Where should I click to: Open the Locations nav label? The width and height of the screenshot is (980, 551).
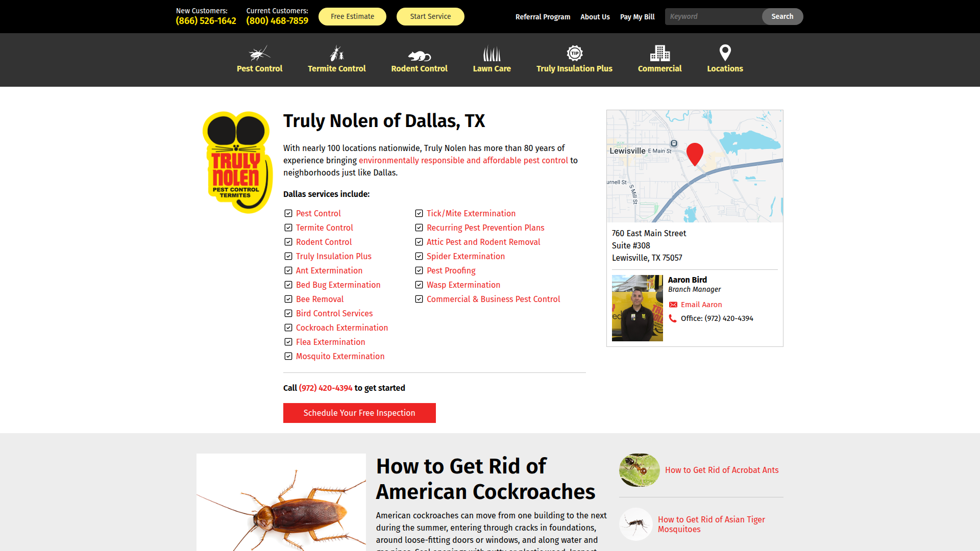pos(725,68)
